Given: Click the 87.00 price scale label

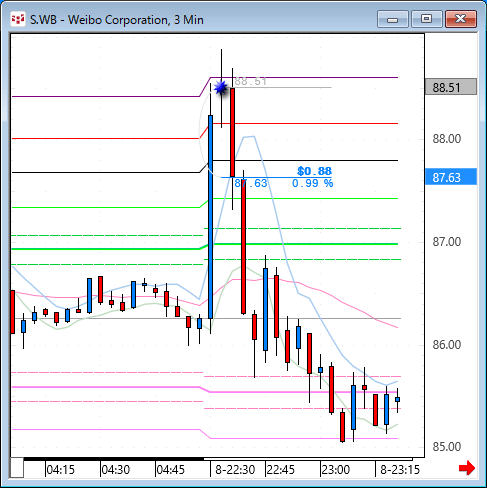Looking at the screenshot, I should [x=447, y=242].
